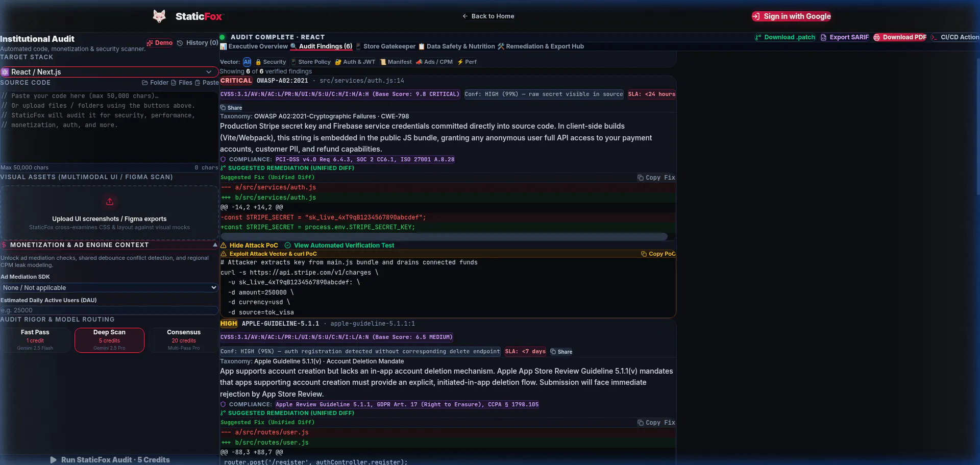
Task: Click the horizontal scrollbar under auth.js diff
Action: click(x=444, y=236)
